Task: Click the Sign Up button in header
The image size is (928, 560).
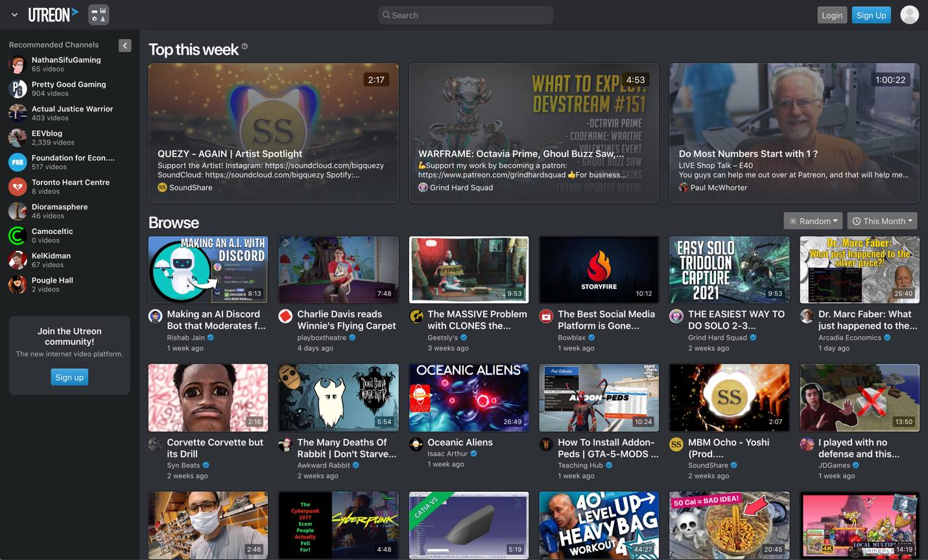Action: [871, 15]
